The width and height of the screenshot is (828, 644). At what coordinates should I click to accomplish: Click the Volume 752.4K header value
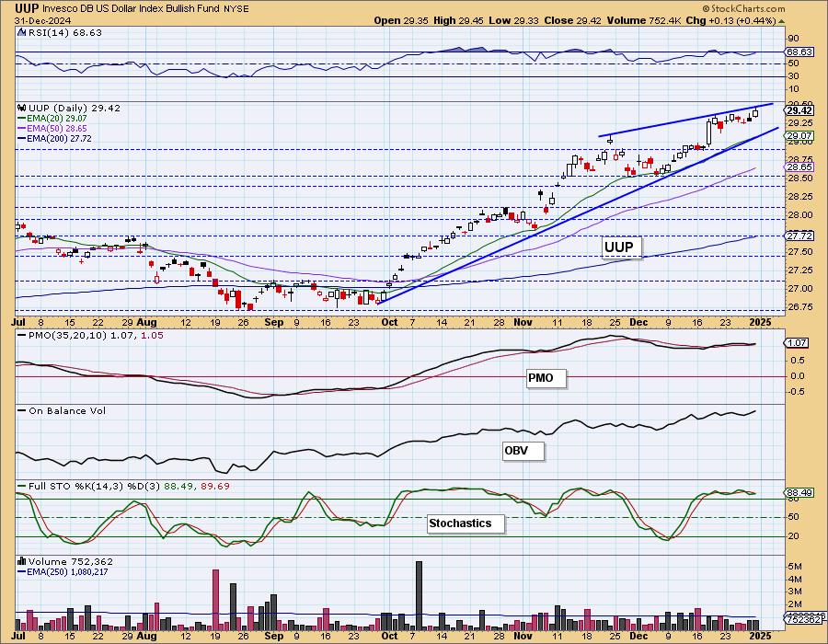click(645, 20)
